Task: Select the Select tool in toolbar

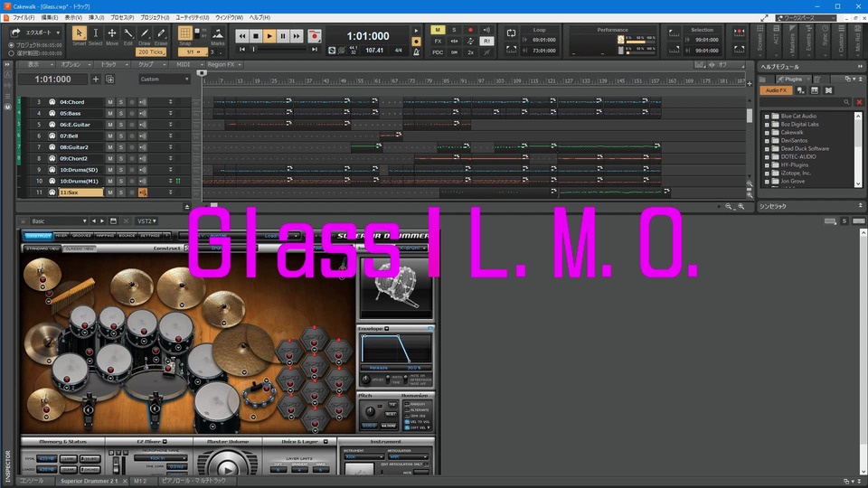Action: pyautogui.click(x=95, y=33)
